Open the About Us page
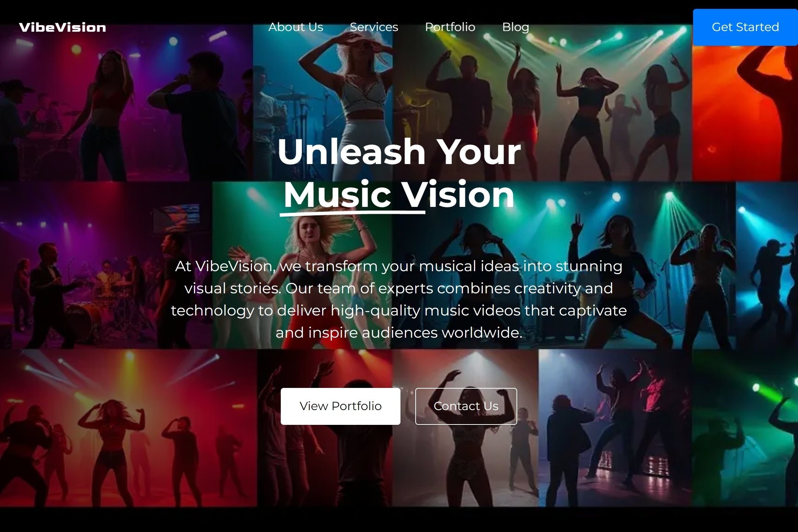Screen dimensions: 798x532 coord(296,27)
